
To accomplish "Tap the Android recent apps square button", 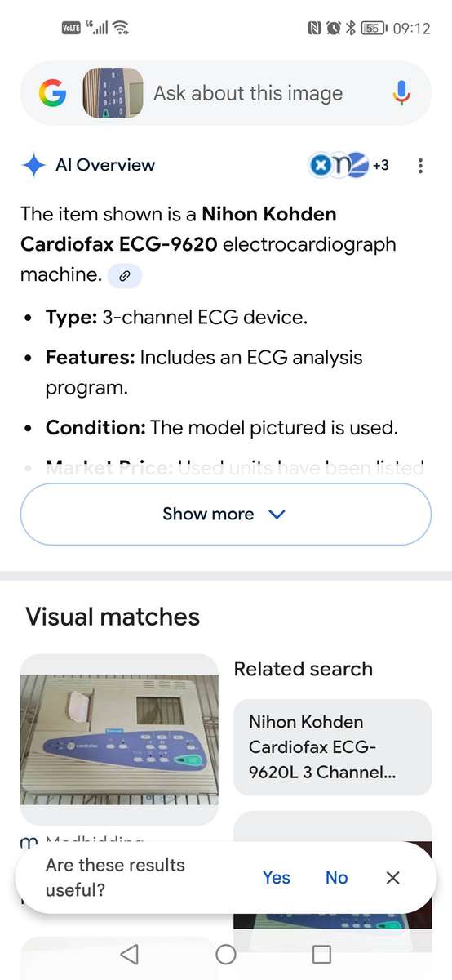I will tap(322, 954).
